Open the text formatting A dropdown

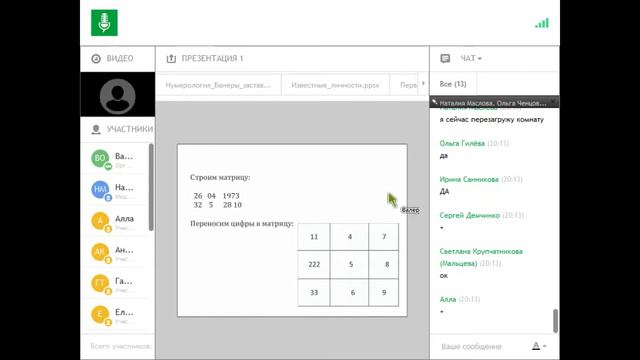(x=539, y=347)
